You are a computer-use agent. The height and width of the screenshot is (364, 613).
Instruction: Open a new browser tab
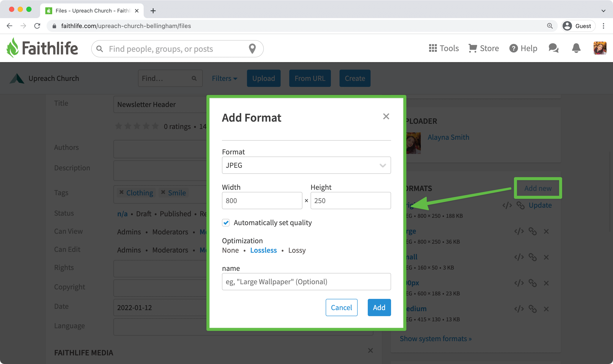[x=153, y=11]
